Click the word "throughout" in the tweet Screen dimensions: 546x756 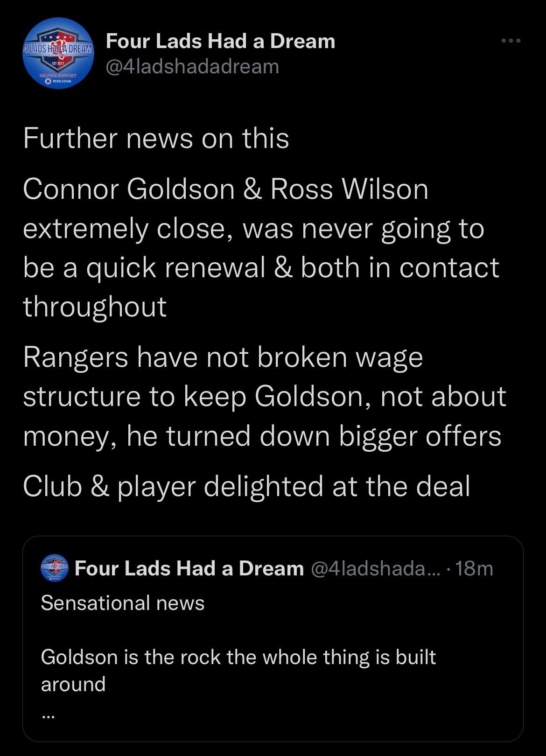point(95,307)
